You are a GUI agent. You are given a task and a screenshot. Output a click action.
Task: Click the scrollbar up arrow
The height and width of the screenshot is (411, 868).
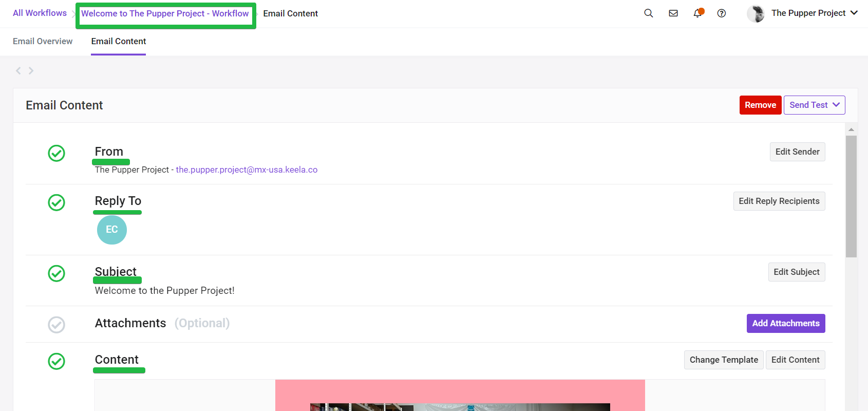point(851,129)
